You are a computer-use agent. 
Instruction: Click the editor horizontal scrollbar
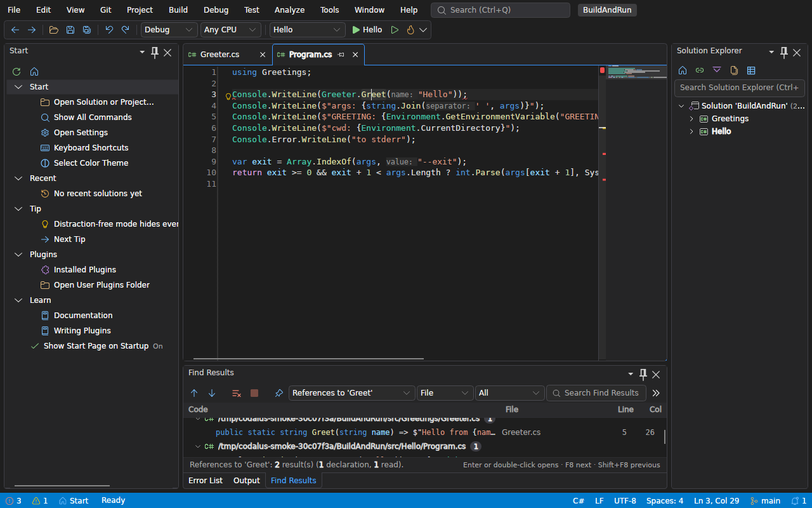pos(308,359)
